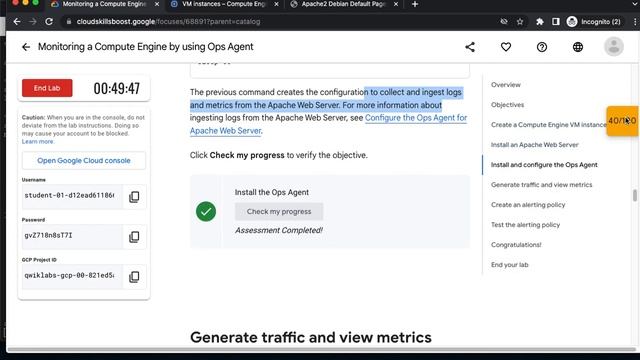Select Install and configure the Ops Agent
The image size is (640, 360).
click(x=544, y=164)
